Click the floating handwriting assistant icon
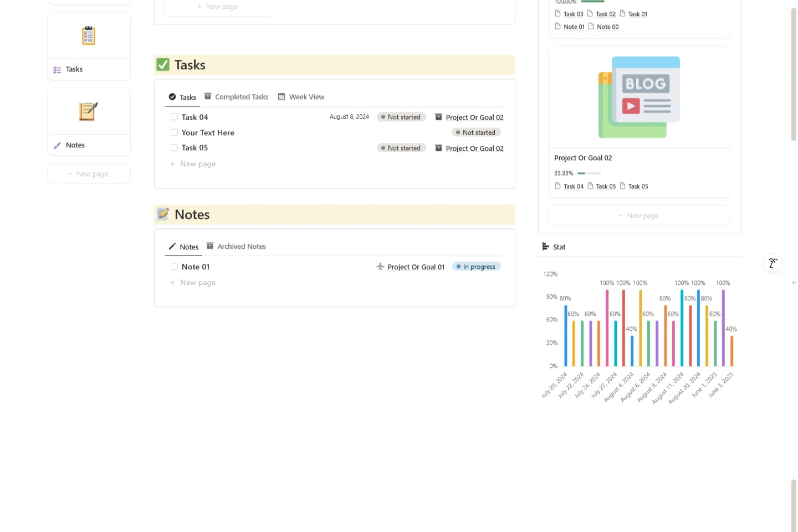 773,263
